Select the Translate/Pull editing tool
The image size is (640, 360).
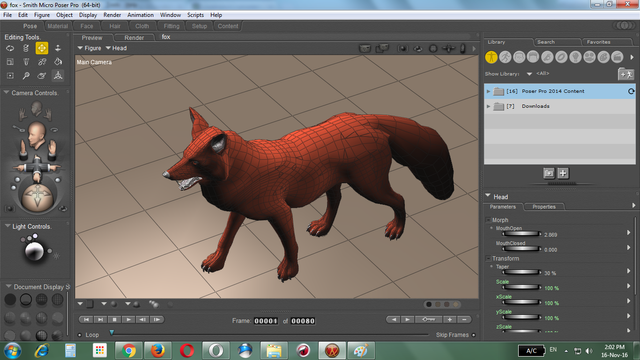(42, 48)
